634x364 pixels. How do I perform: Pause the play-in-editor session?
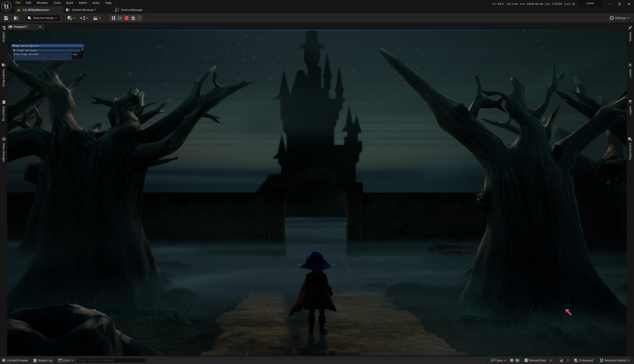(x=113, y=18)
